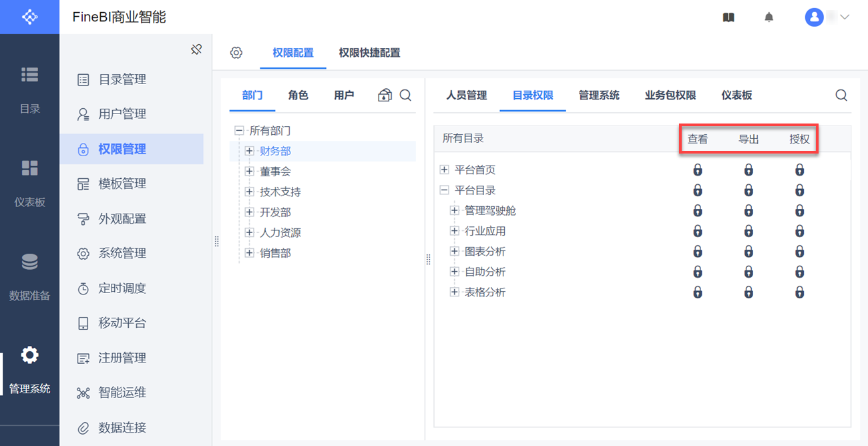Open 用户管理 in the side menu
Viewport: 868px width, 446px height.
coord(122,114)
